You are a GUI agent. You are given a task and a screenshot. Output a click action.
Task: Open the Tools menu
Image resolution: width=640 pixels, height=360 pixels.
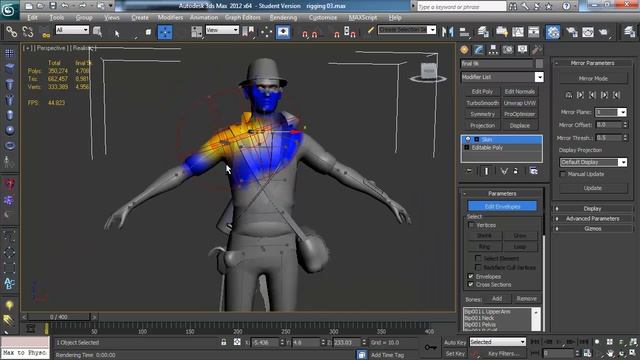click(56, 18)
